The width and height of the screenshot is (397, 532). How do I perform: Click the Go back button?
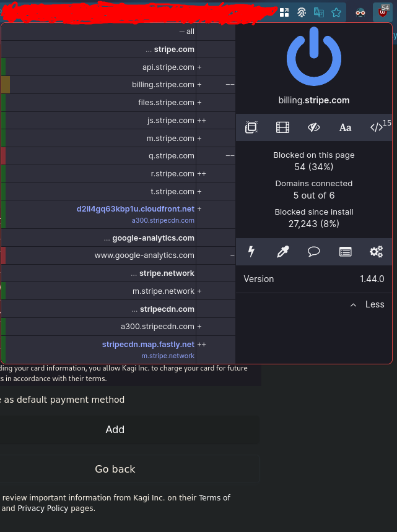[115, 469]
